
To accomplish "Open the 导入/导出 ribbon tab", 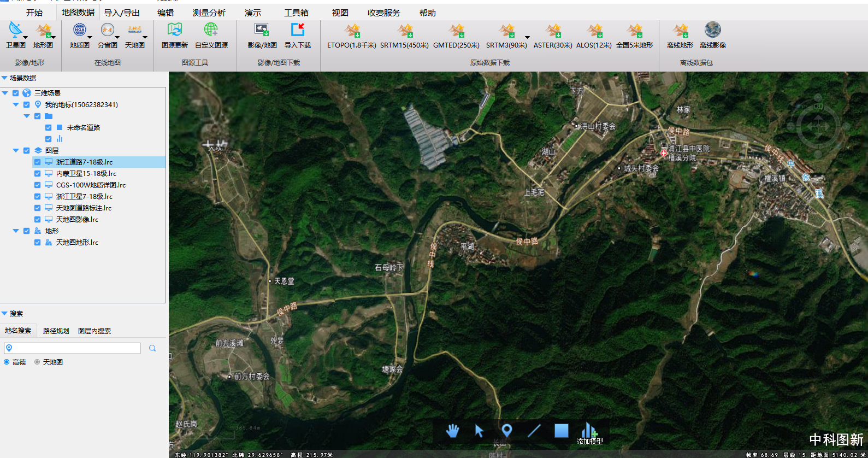I will click(122, 13).
